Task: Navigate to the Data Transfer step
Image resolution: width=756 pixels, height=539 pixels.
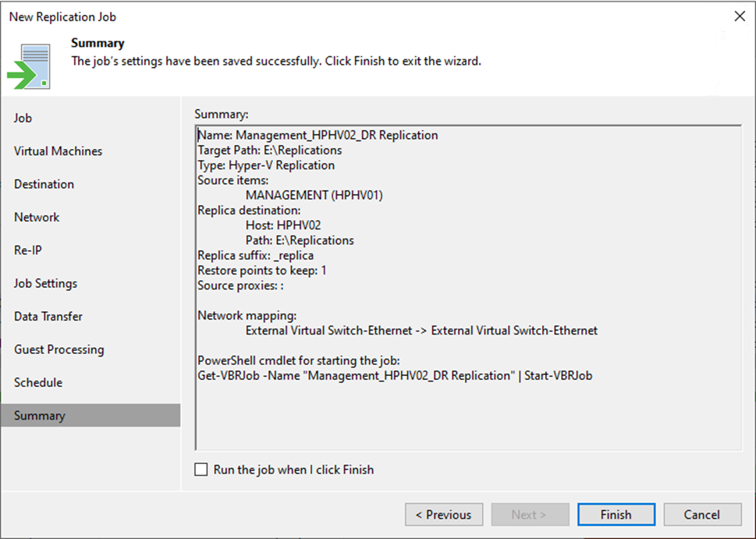Action: coord(48,317)
